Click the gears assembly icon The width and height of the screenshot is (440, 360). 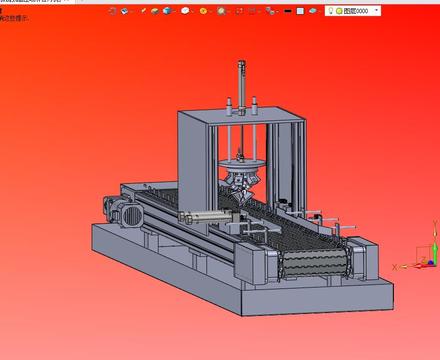tap(270, 11)
